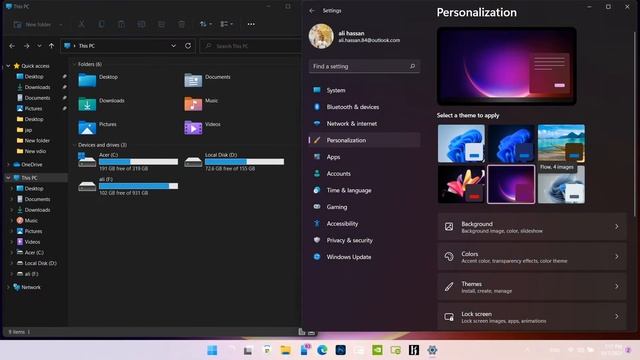This screenshot has height=360, width=640.
Task: Click the back arrow in Settings window
Action: tap(312, 11)
